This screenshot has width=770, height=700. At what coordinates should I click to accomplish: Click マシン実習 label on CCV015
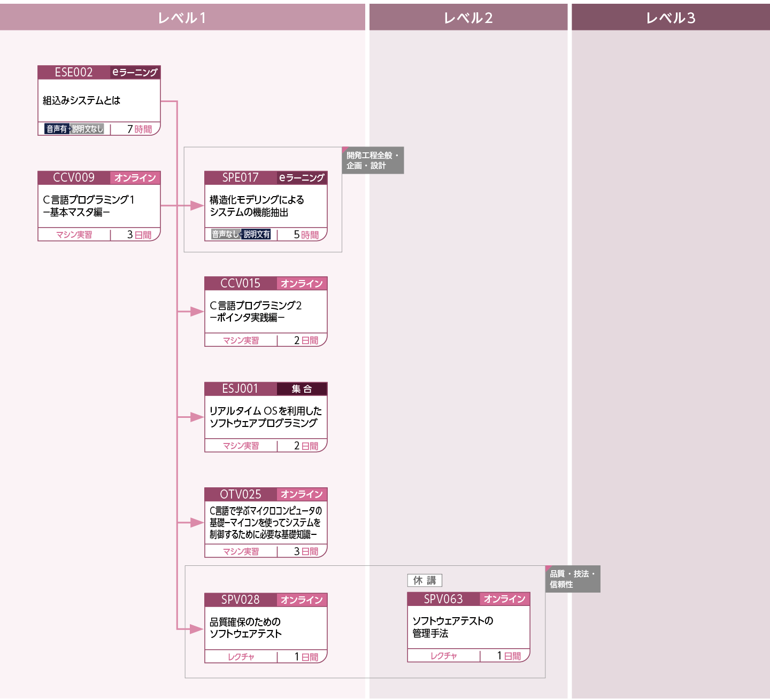click(241, 340)
